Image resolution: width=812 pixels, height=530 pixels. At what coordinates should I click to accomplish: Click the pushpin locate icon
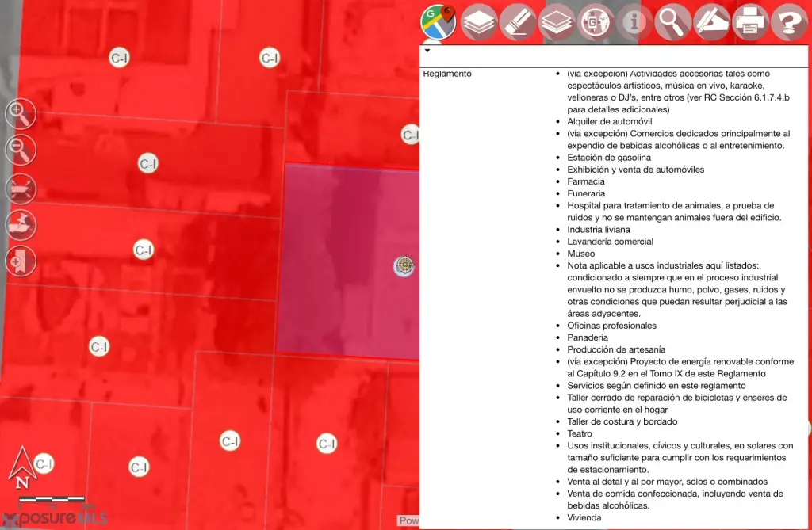21,225
